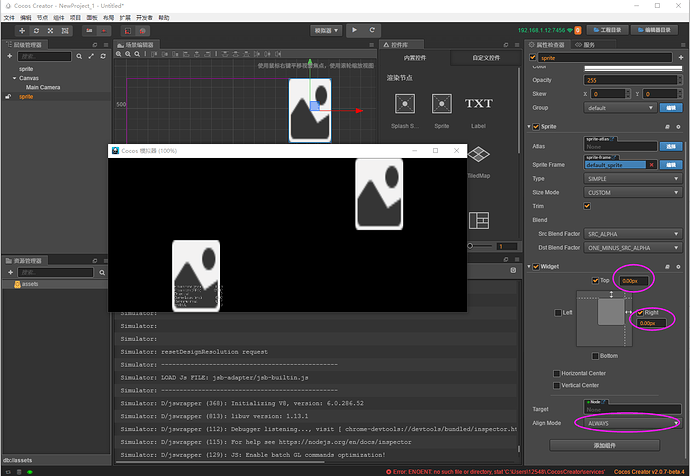The height and width of the screenshot is (476, 690).
Task: Switch to the built-in controls tab (内置控件)
Action: (415, 58)
